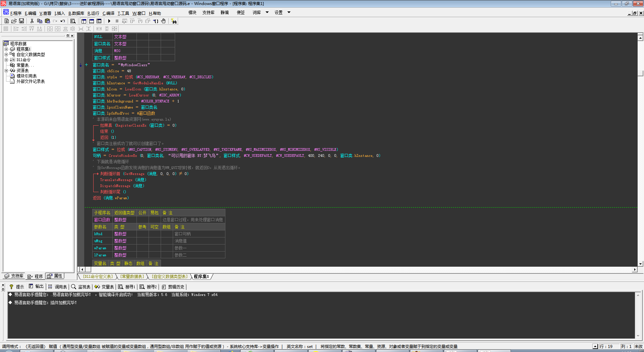Open the T.工具 menu

[123, 13]
